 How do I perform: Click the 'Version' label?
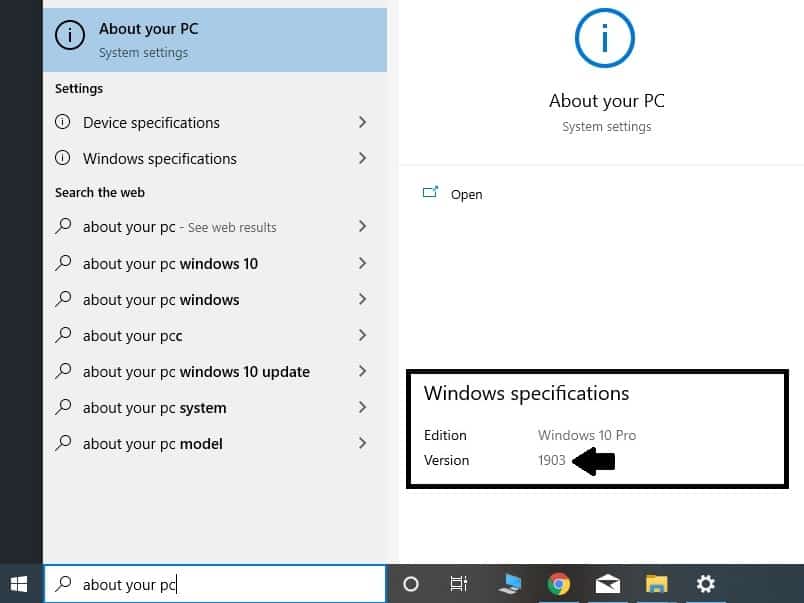[x=446, y=460]
